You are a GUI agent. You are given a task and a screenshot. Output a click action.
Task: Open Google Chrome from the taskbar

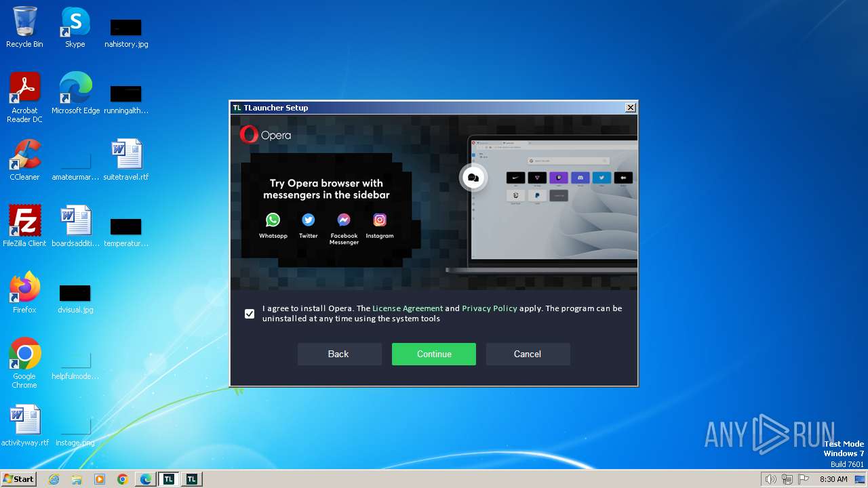click(x=123, y=479)
